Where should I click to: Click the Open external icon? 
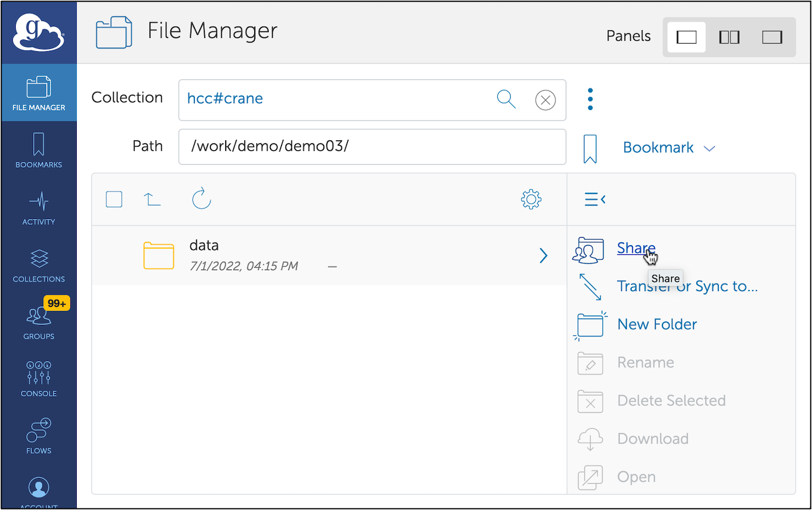[x=590, y=477]
